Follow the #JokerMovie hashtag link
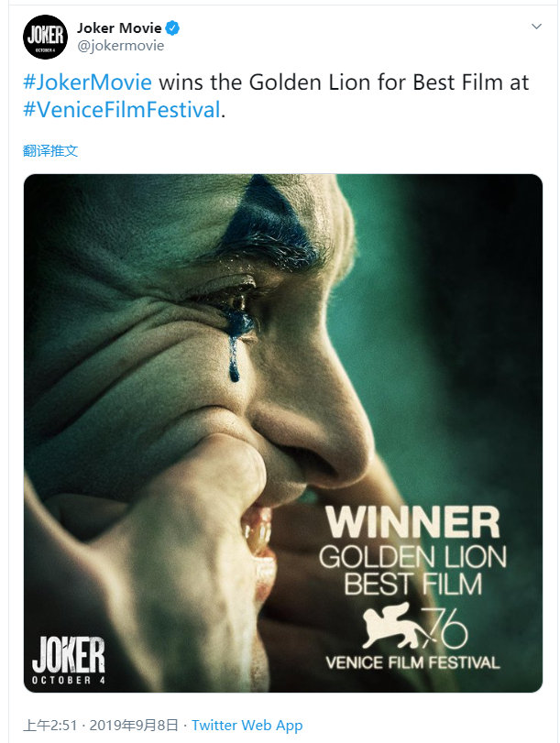 (87, 82)
